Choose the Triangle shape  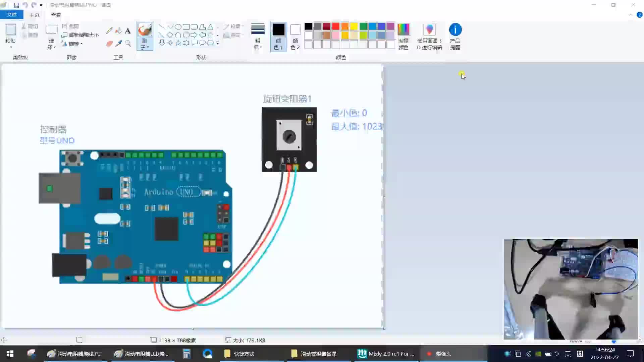point(210,27)
